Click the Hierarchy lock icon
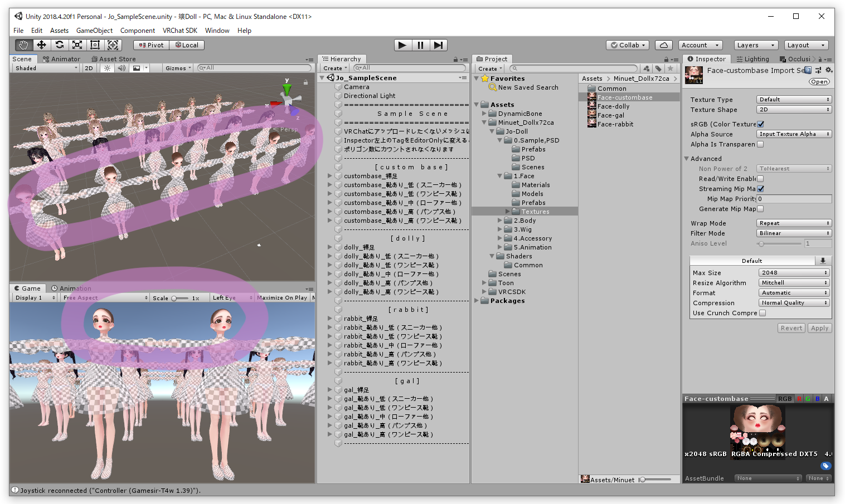The height and width of the screenshot is (504, 845). (455, 59)
